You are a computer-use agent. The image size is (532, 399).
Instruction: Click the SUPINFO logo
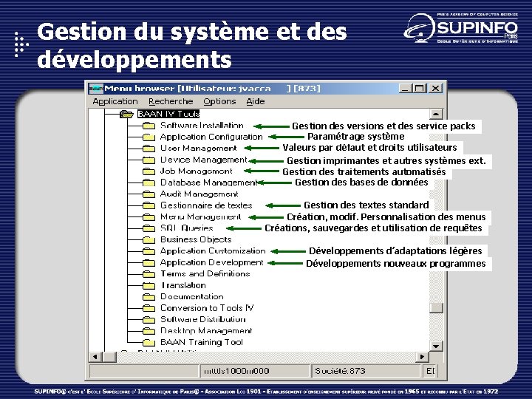point(461,28)
